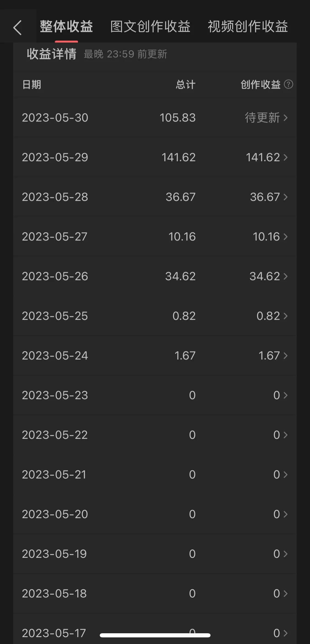Tap the back arrow icon

[17, 28]
